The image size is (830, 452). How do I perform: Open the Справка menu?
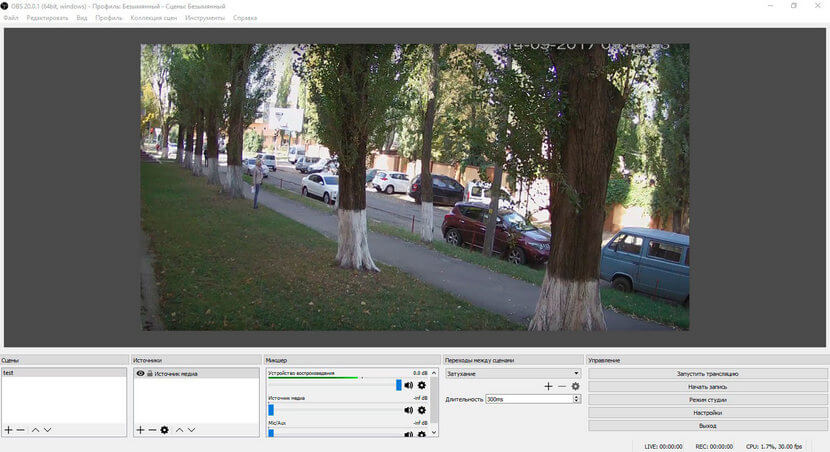pos(245,18)
